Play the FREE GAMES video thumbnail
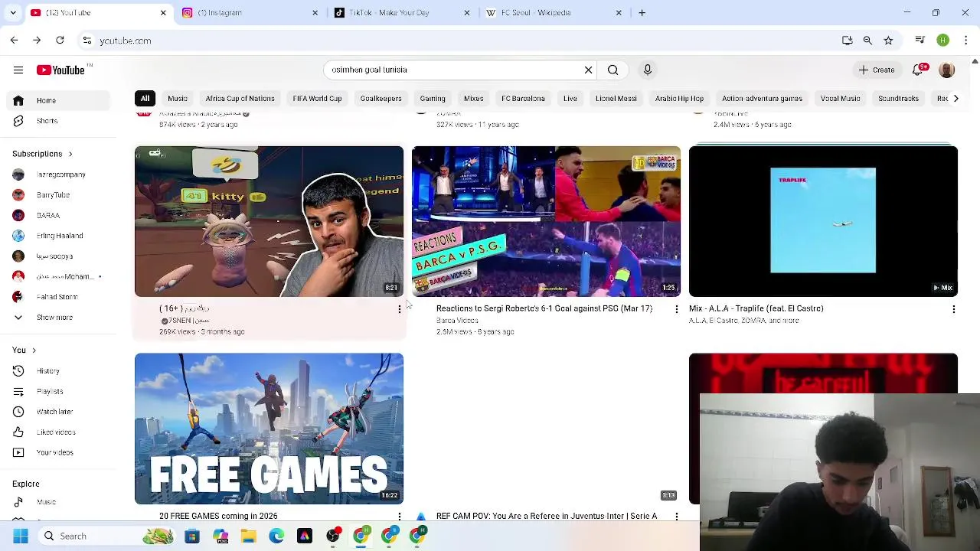The height and width of the screenshot is (551, 980). pyautogui.click(x=269, y=429)
